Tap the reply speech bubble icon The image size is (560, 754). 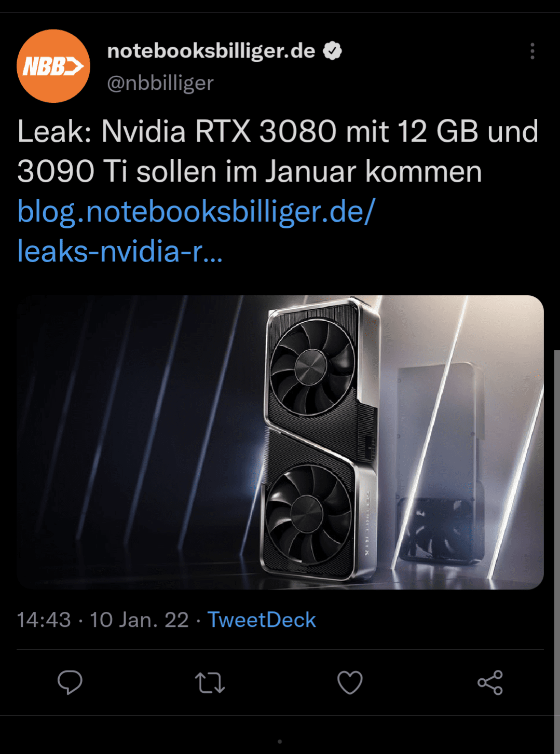70,682
